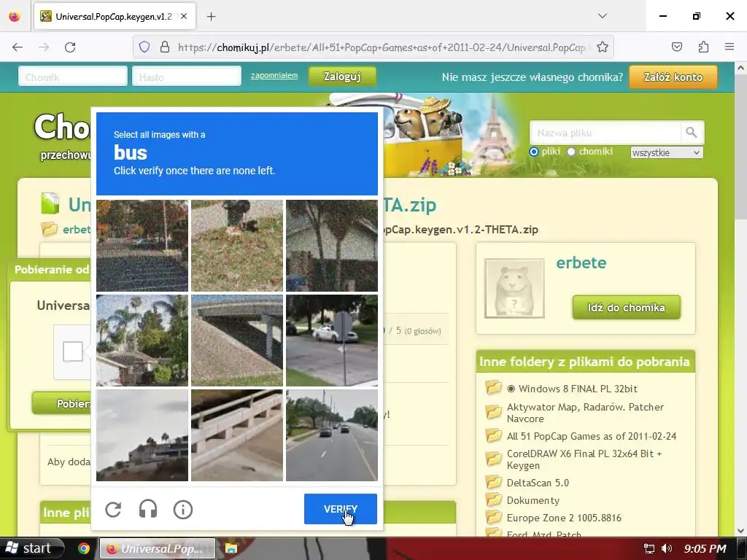Focus the Hasło password field
Image resolution: width=747 pixels, height=560 pixels.
187,77
